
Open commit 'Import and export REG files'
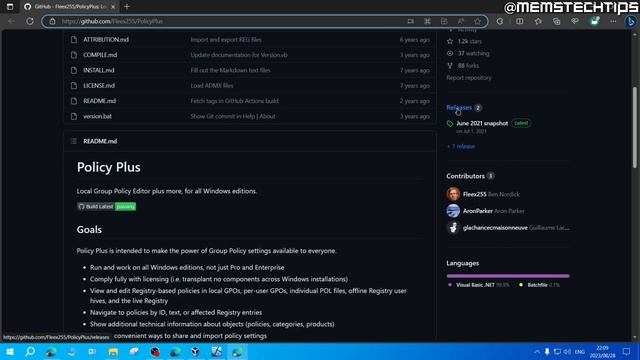[226, 40]
